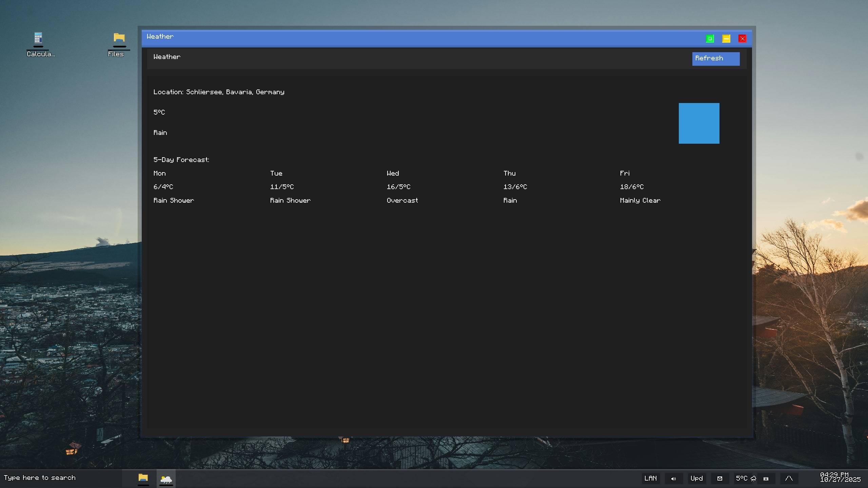Click the 5°C weather tray widget

[x=745, y=479]
